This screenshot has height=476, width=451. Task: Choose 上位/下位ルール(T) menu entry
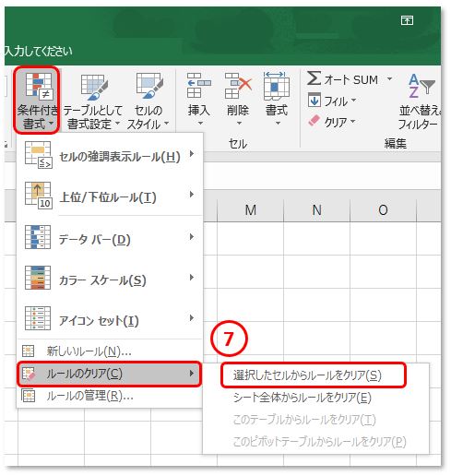click(x=110, y=196)
